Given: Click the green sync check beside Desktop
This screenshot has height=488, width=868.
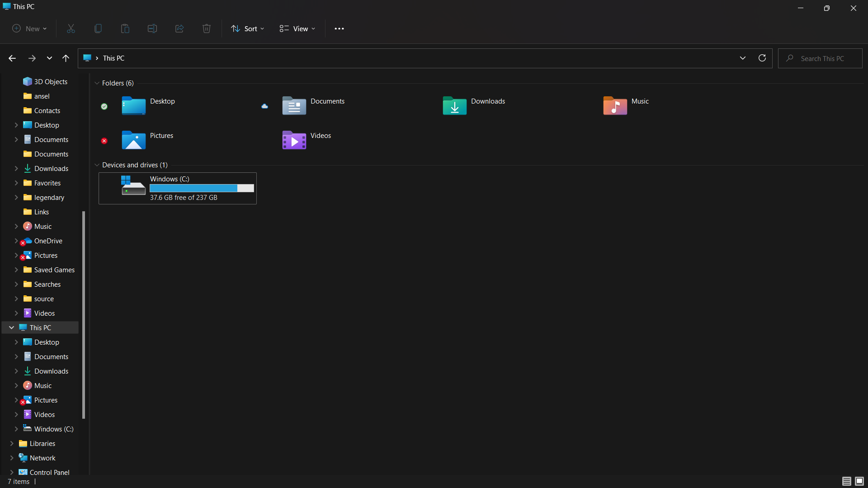Looking at the screenshot, I should click(x=104, y=106).
